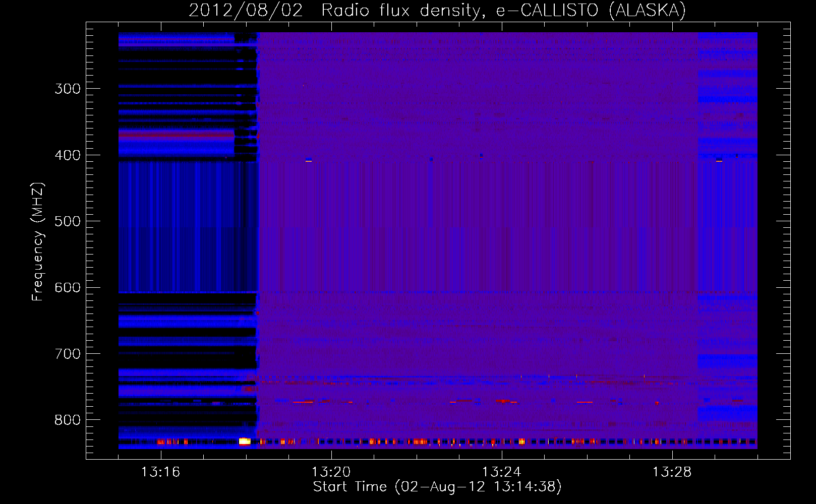
Task: Click the 13:20 time tick label
Action: click(331, 472)
